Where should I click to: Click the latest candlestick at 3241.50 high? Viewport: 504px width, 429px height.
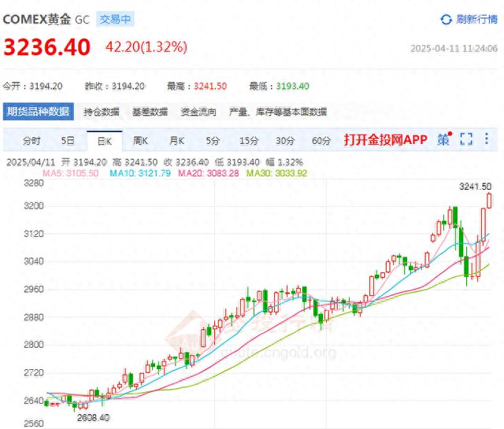[489, 201]
